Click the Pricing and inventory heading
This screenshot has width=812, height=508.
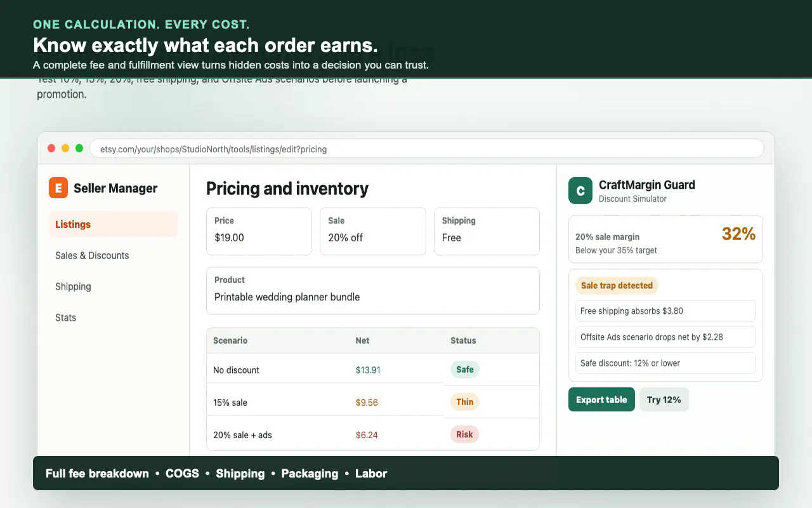coord(287,189)
